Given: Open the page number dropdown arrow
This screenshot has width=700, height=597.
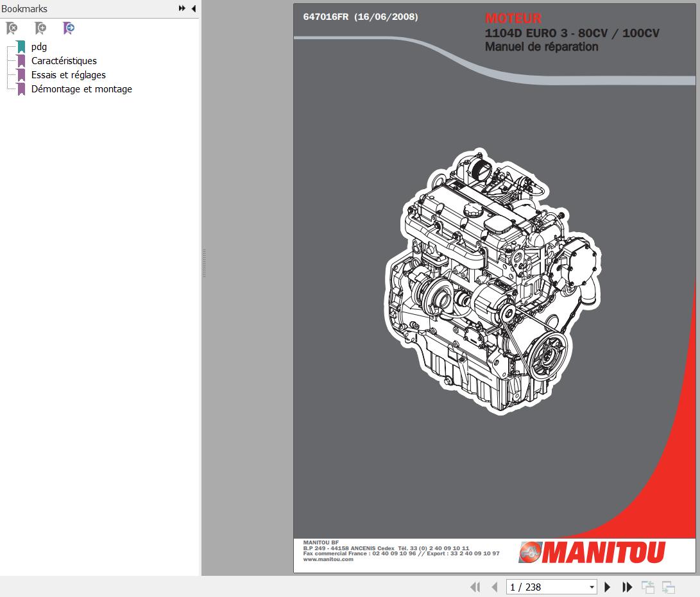Looking at the screenshot, I should [592, 587].
